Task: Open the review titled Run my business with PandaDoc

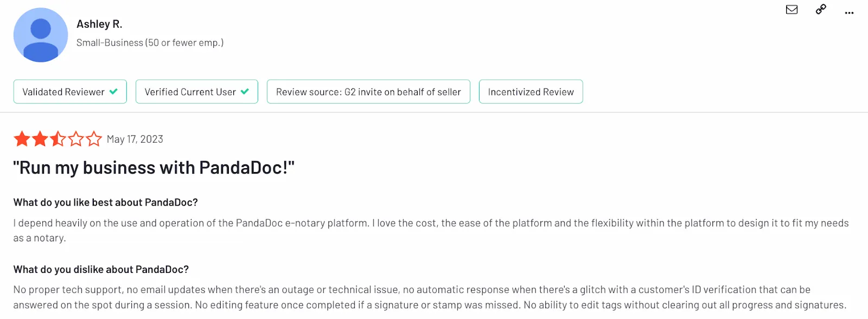Action: 154,167
